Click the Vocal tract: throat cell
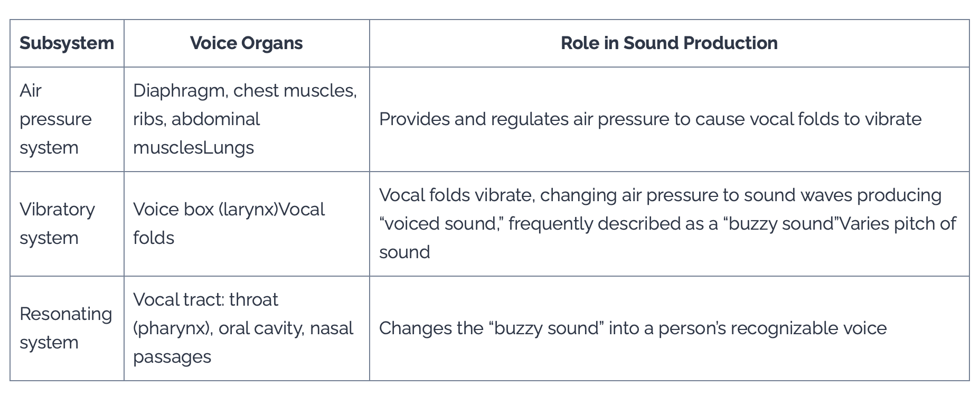The height and width of the screenshot is (396, 980). coord(247,328)
